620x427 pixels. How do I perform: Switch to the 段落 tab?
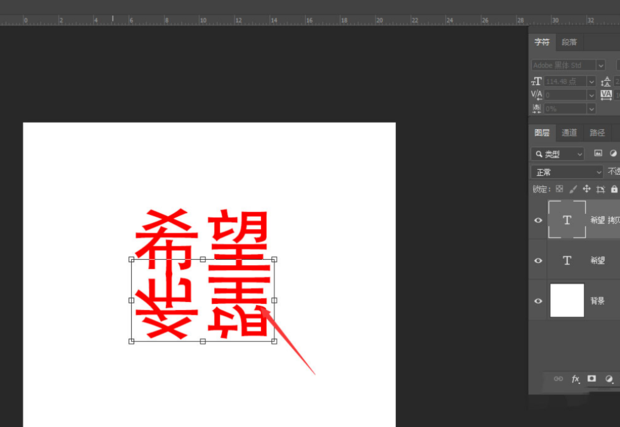(569, 42)
